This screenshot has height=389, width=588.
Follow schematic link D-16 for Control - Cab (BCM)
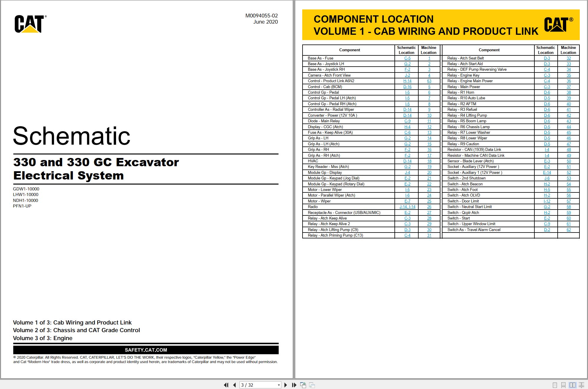pos(407,87)
